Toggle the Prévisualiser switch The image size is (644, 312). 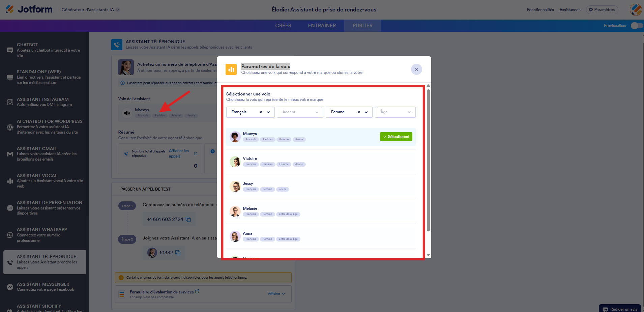coord(637,26)
